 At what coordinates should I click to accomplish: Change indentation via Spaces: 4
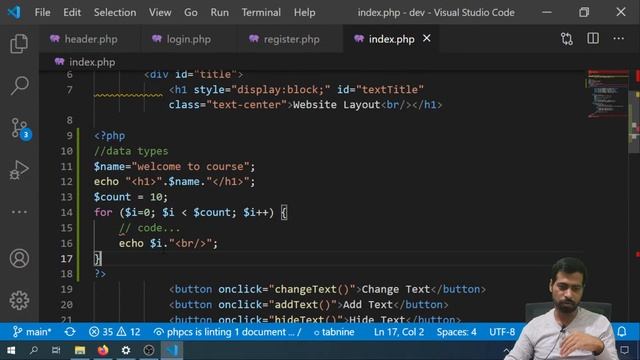pyautogui.click(x=456, y=332)
